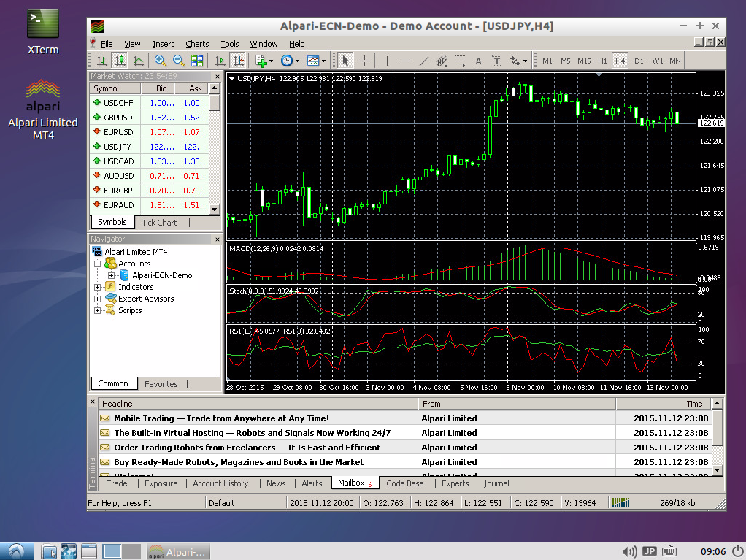This screenshot has height=560, width=746.
Task: Sort mailbox by Headline column
Action: click(x=258, y=404)
